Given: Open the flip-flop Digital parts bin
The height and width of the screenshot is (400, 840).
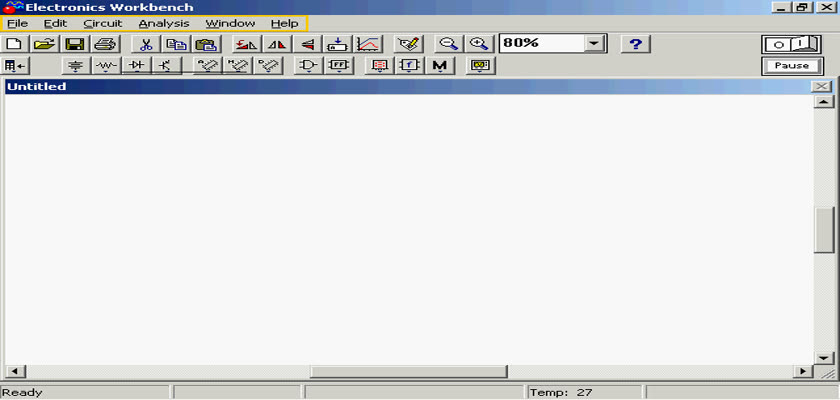Looking at the screenshot, I should tap(339, 66).
